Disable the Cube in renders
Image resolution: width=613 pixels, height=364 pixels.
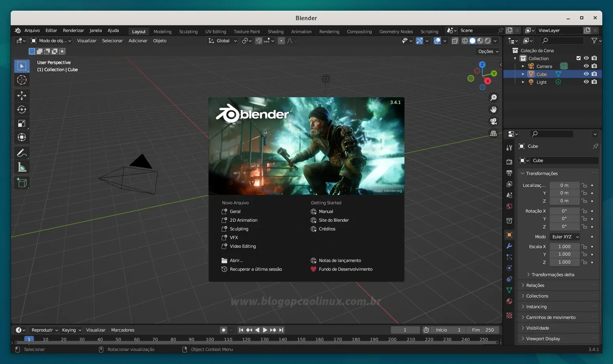(594, 74)
